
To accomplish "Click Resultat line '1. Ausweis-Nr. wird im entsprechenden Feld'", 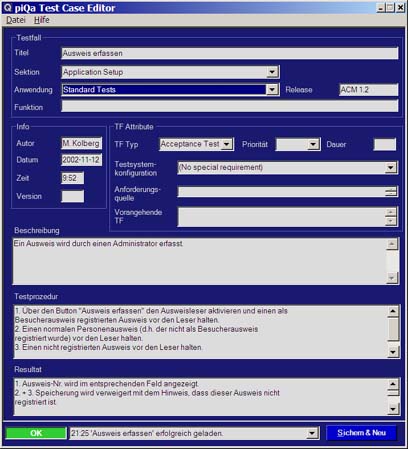I will pos(107,384).
